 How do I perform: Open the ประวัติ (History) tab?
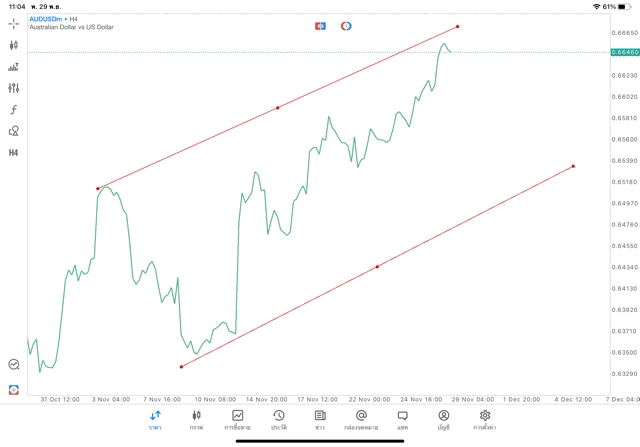pos(279,420)
